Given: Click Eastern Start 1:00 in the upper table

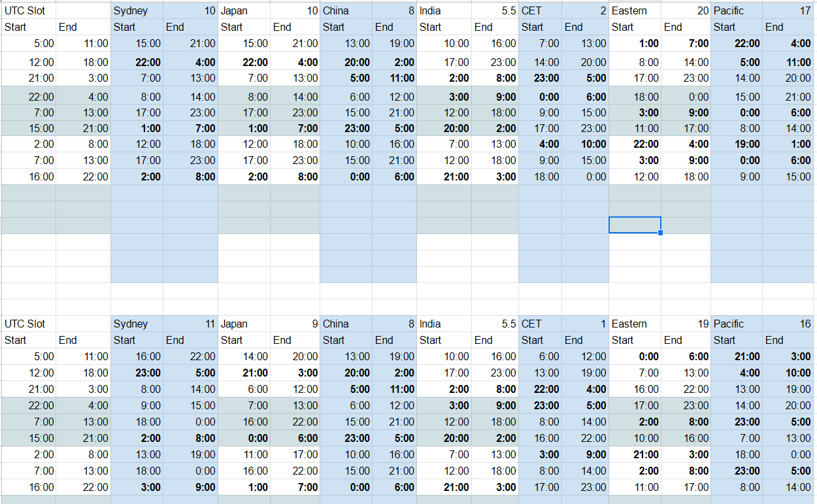Looking at the screenshot, I should [635, 43].
